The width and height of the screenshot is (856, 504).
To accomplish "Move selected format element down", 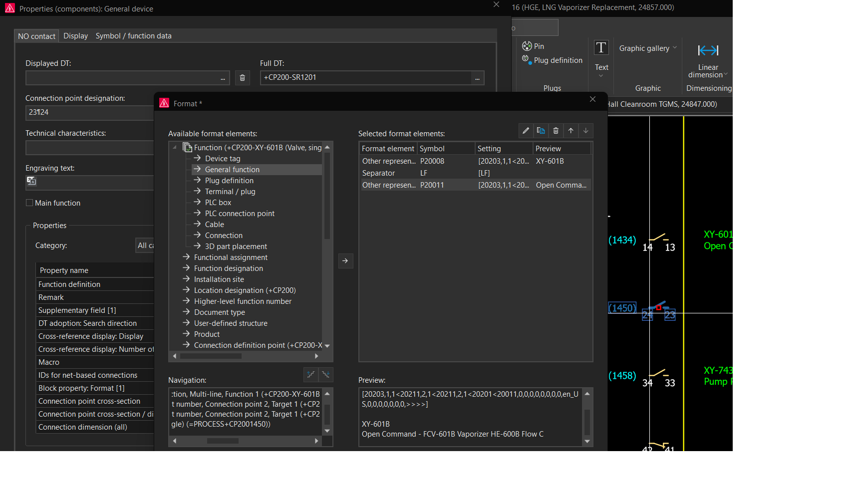I will tap(585, 131).
